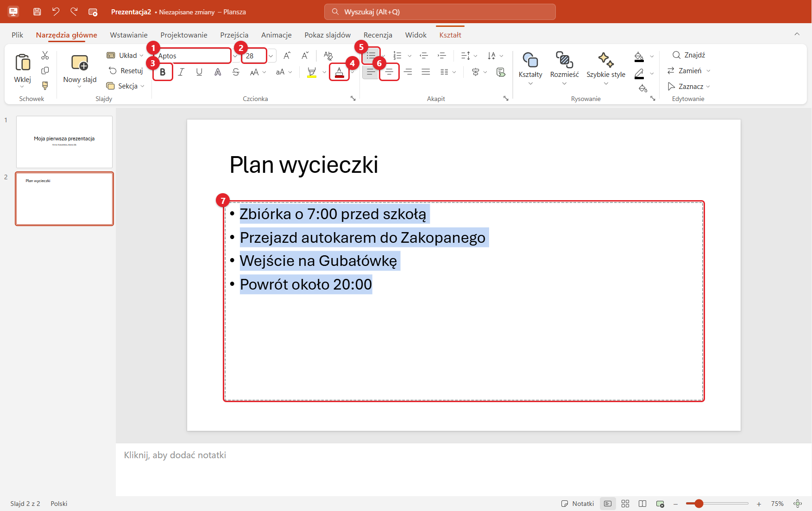The width and height of the screenshot is (812, 511).
Task: Toggle bullet list formatting
Action: click(x=371, y=56)
